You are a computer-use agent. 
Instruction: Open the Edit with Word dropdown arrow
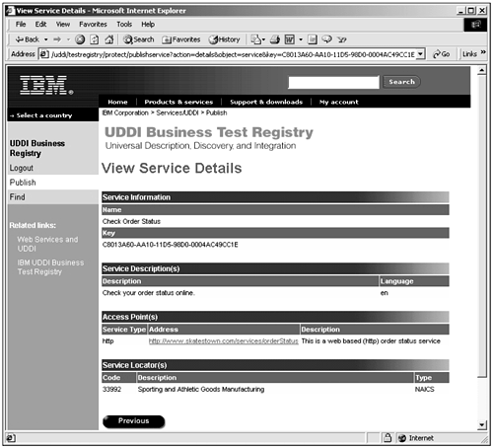tap(301, 39)
